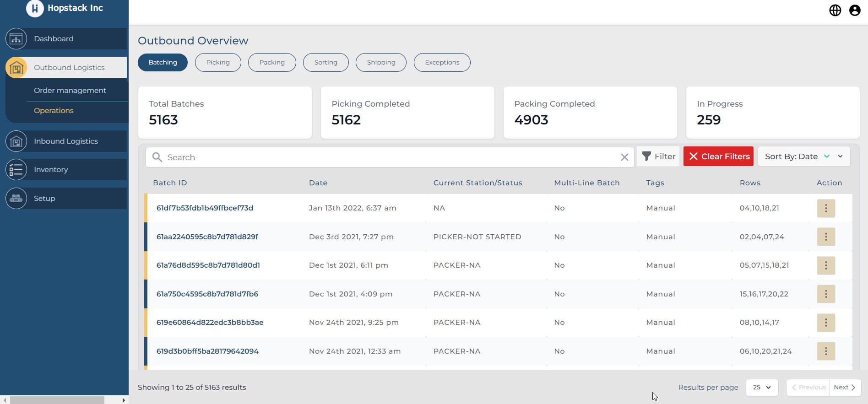
Task: Collapse the Outbound Logistics sidebar section
Action: [x=69, y=68]
